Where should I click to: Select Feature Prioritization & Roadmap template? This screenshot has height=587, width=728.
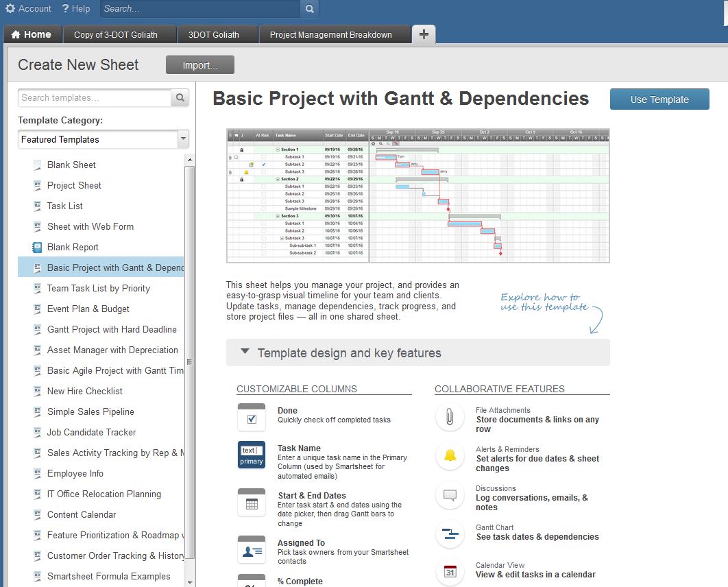click(101, 535)
